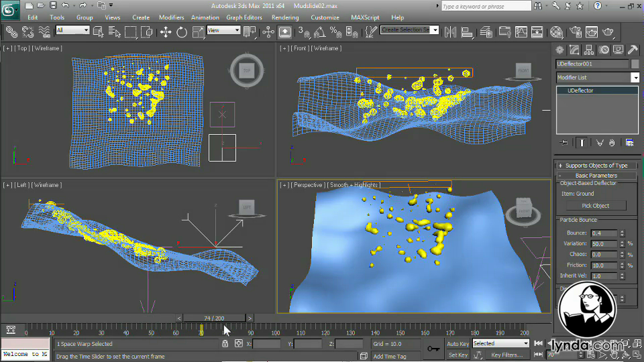Screen dimensions: 644x362
Task: Click the Pick Object button
Action: 596,206
